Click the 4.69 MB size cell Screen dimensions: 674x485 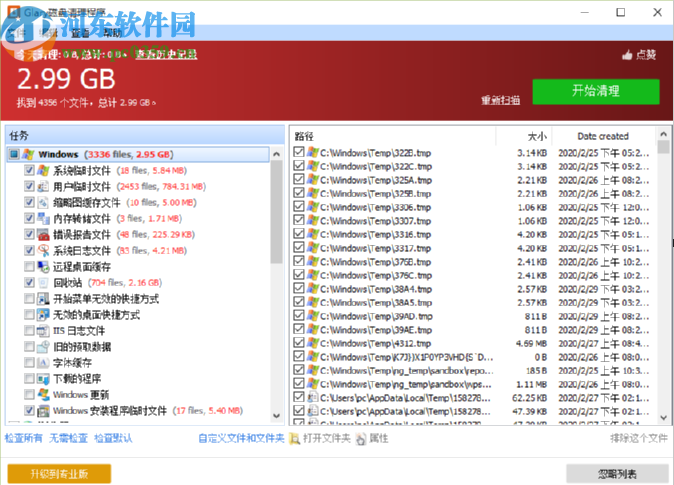point(531,344)
